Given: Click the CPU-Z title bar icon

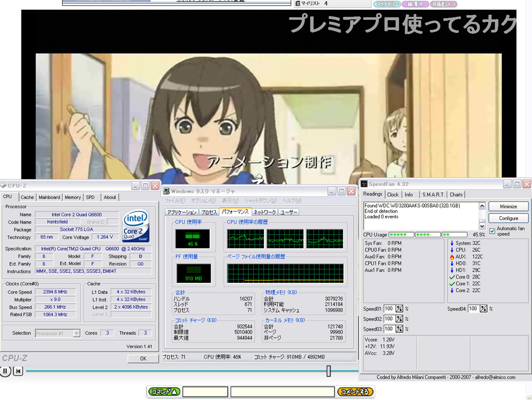Looking at the screenshot, I should click(x=3, y=186).
